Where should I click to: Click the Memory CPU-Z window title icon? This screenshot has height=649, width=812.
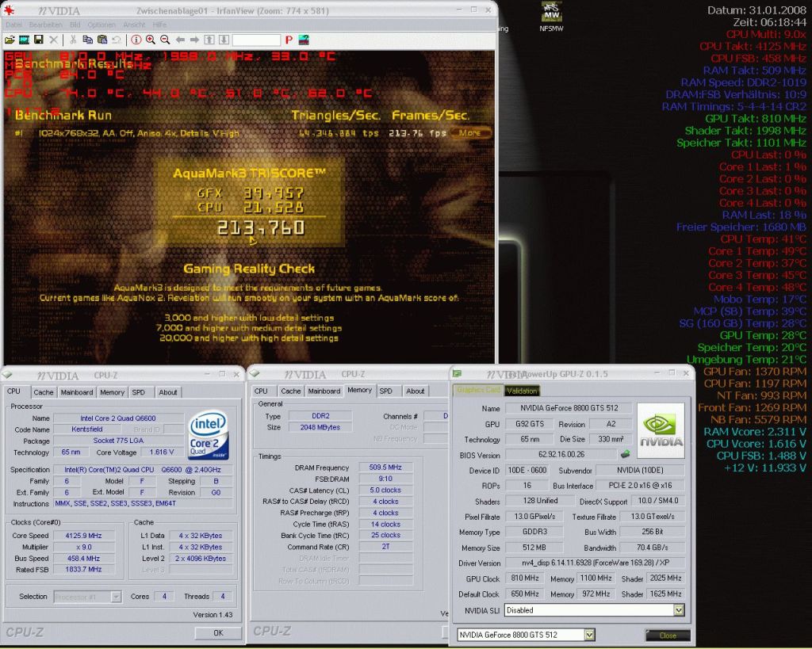(255, 373)
